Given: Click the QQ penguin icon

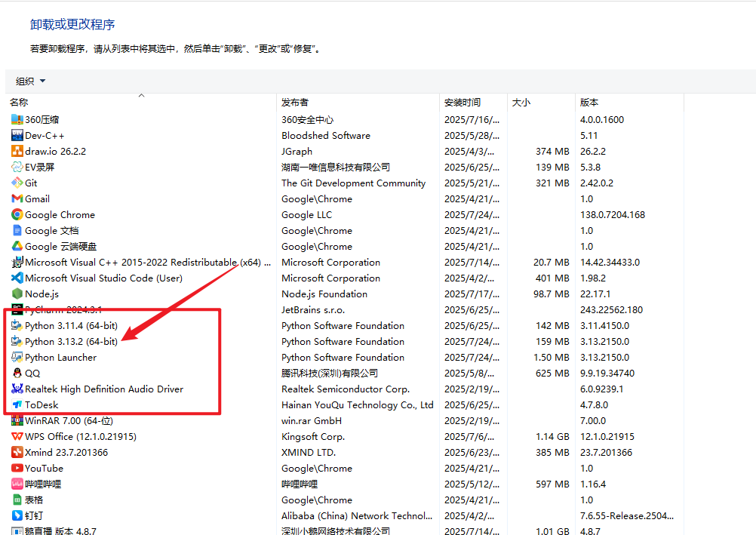Looking at the screenshot, I should click(x=17, y=373).
